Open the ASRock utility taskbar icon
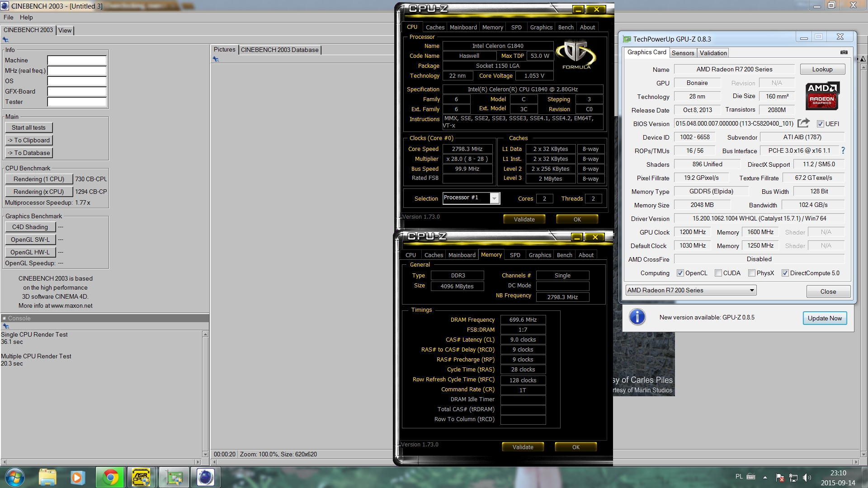 coord(141,477)
